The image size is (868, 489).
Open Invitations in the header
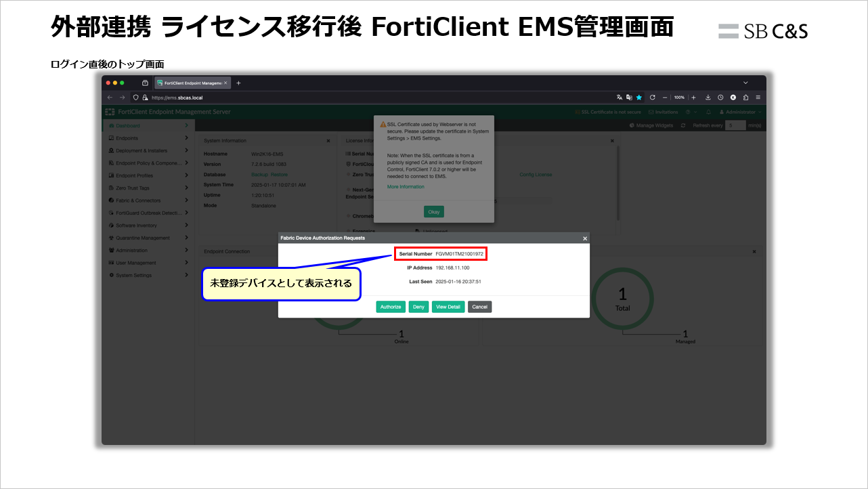click(x=664, y=112)
